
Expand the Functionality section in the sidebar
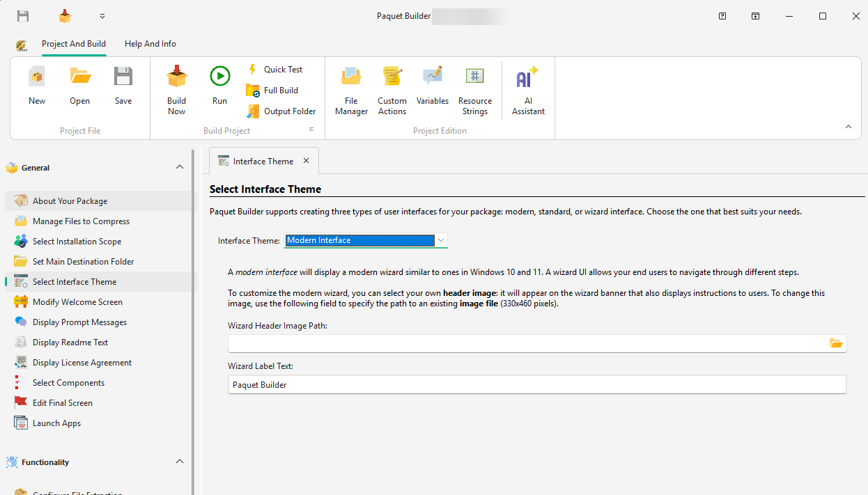180,462
